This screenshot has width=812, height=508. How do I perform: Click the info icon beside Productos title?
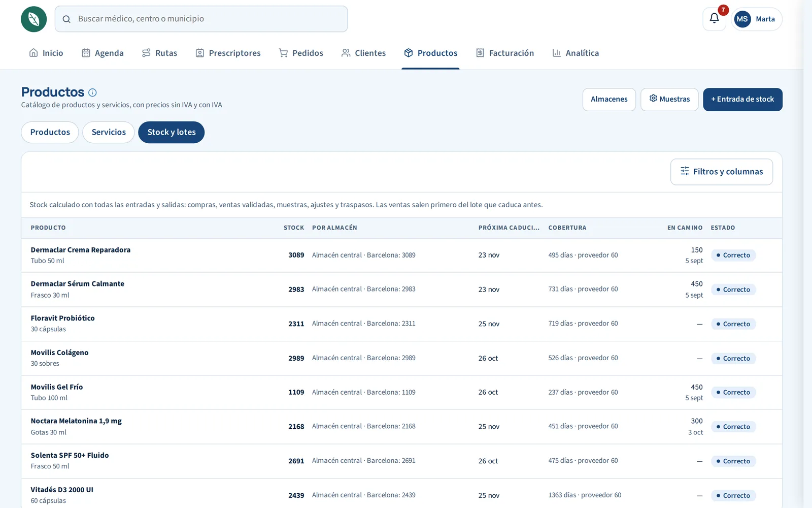(92, 92)
